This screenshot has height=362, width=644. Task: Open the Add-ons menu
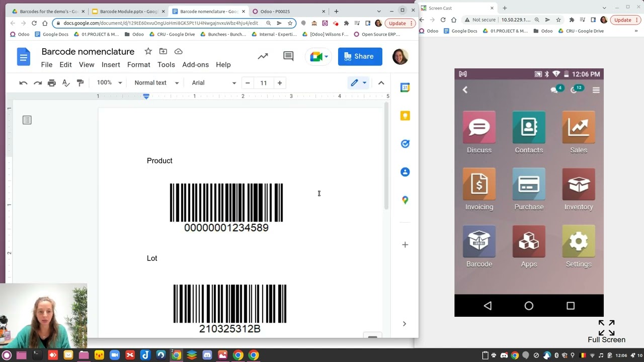point(195,64)
